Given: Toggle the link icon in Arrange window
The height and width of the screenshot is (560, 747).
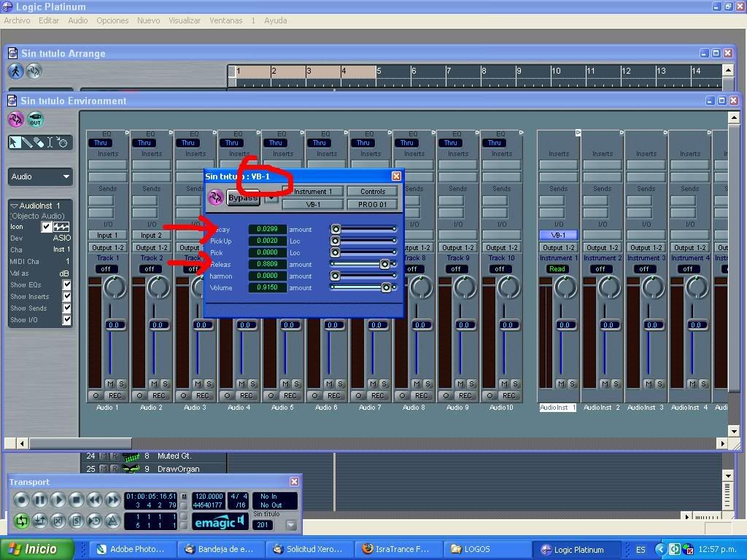Looking at the screenshot, I should click(34, 71).
